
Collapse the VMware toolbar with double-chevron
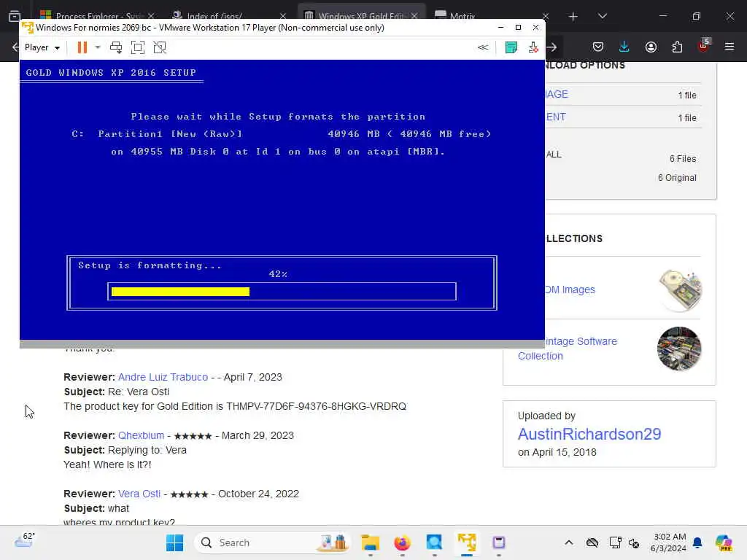(x=483, y=47)
